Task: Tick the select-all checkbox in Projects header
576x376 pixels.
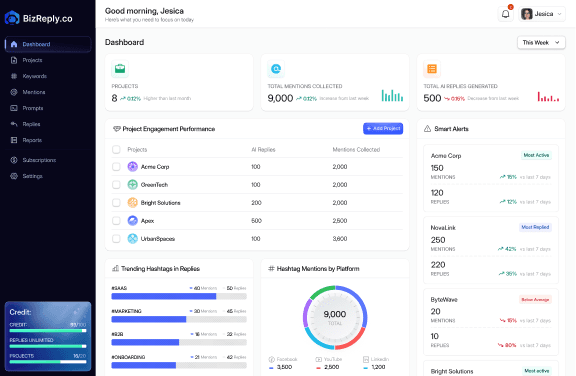Action: tap(116, 149)
